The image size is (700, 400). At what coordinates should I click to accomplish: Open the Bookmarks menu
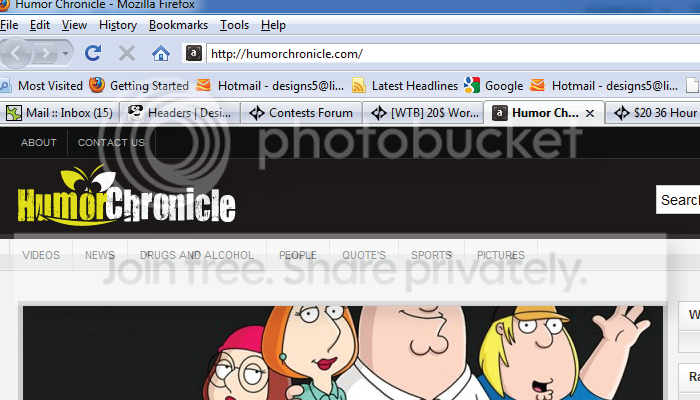click(x=178, y=25)
